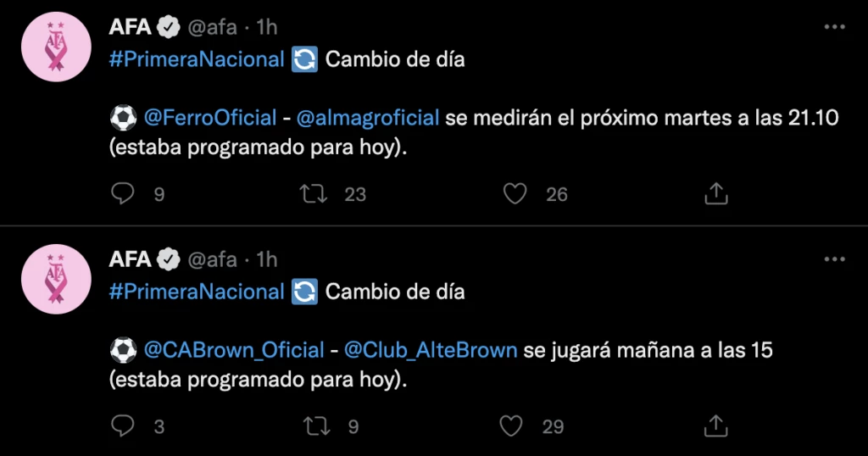The width and height of the screenshot is (868, 456).
Task: Visit the @Club_AlteBrown profile mention
Action: click(430, 349)
